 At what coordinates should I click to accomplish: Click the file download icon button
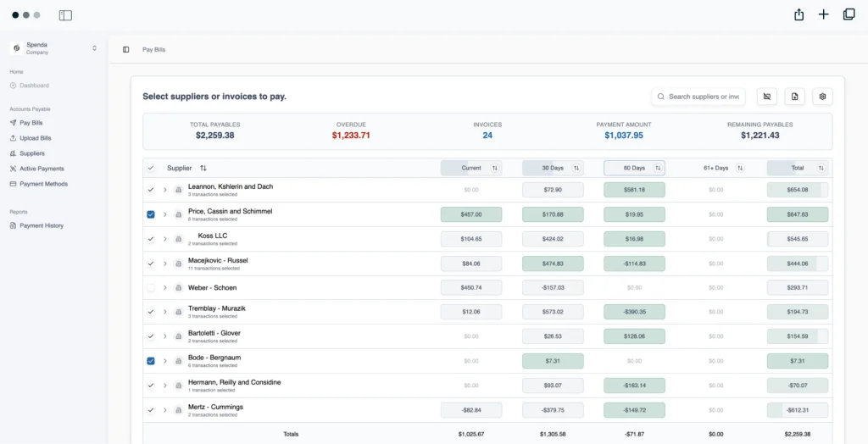(x=794, y=97)
